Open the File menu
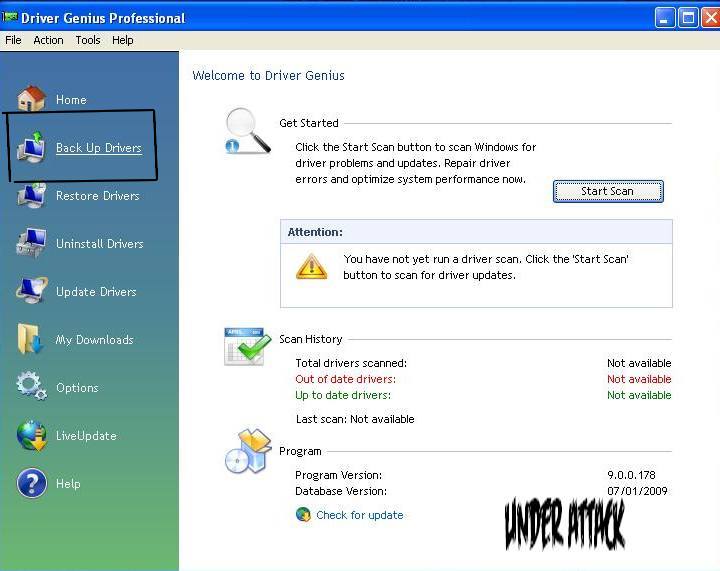Viewport: 720px width, 571px height. (x=13, y=40)
